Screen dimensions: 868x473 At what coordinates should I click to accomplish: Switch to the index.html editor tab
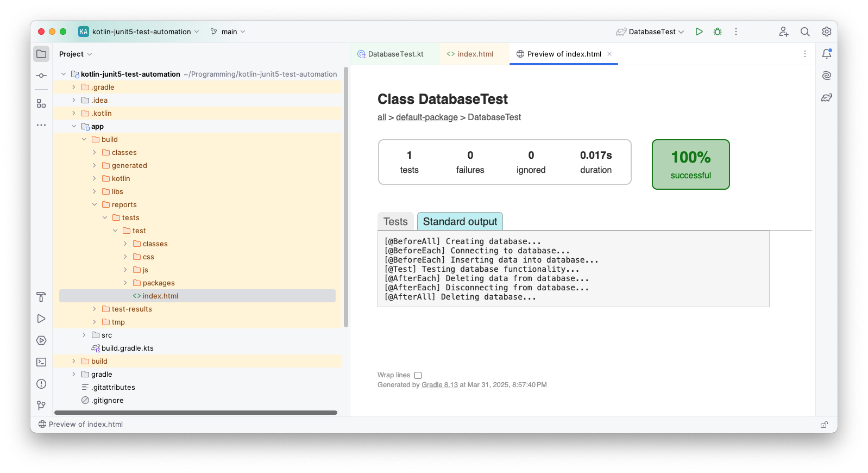pyautogui.click(x=474, y=54)
